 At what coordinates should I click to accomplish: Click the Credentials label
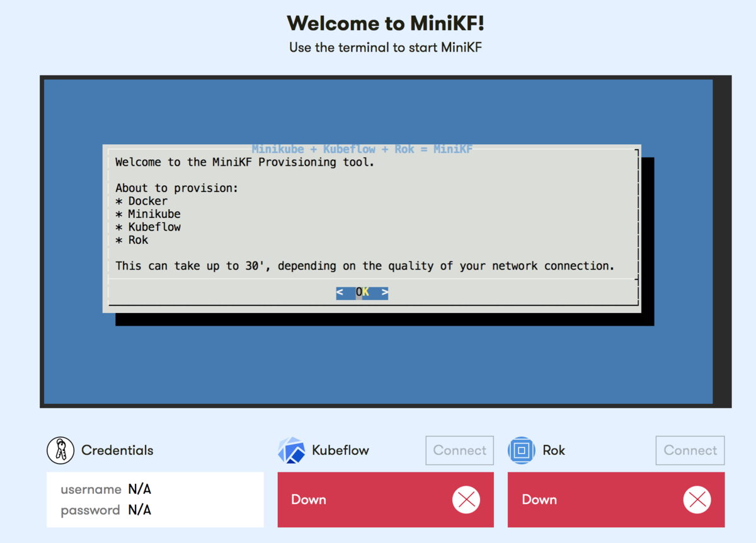(117, 450)
